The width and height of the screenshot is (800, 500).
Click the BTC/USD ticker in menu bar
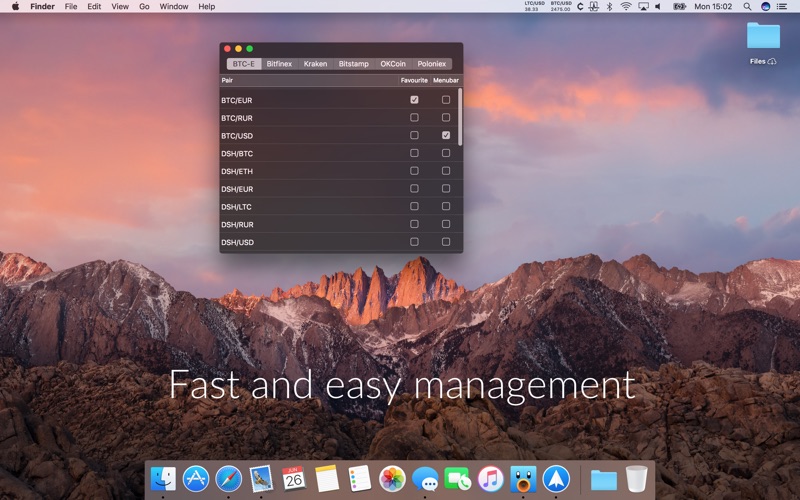click(x=560, y=6)
